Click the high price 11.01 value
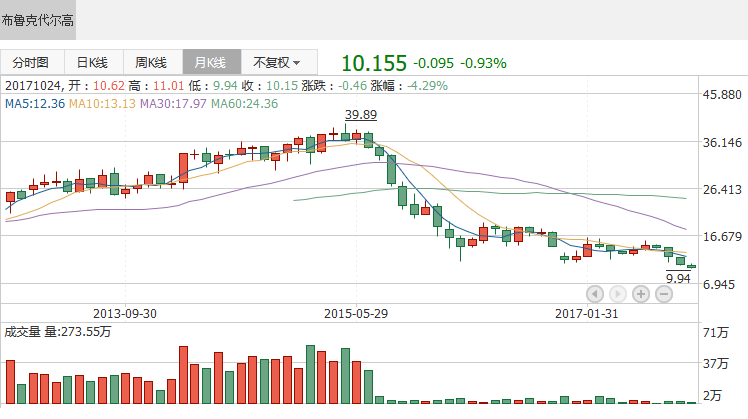Viewport: 748px width, 419px height. 168,86
